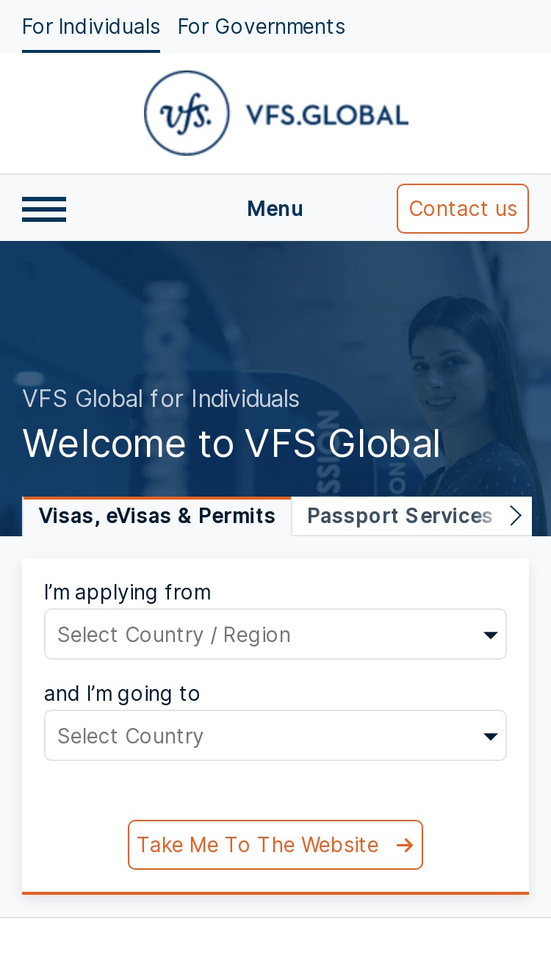This screenshot has height=980, width=551.
Task: Select the Passport Services tab
Action: [x=400, y=516]
